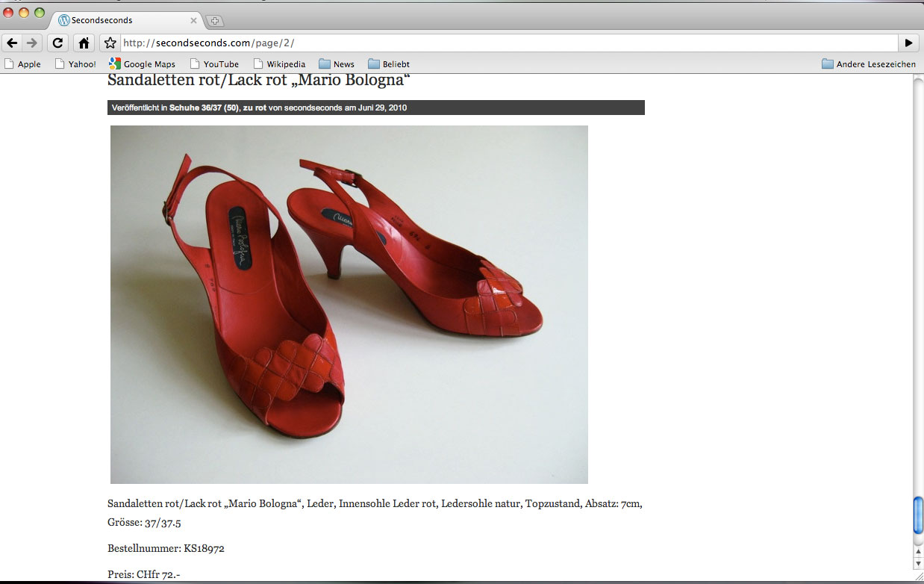Image resolution: width=924 pixels, height=584 pixels.
Task: Click the 'zu rot' category link
Action: click(x=255, y=108)
